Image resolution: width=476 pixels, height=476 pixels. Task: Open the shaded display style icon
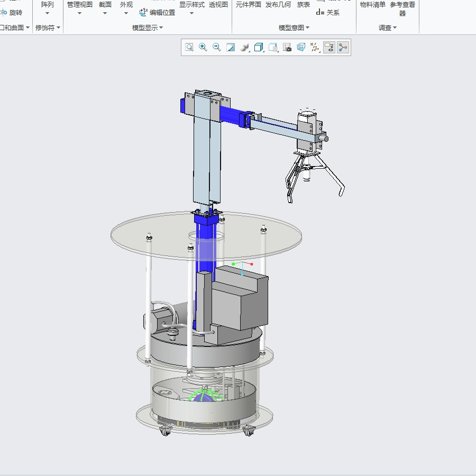pyautogui.click(x=244, y=48)
